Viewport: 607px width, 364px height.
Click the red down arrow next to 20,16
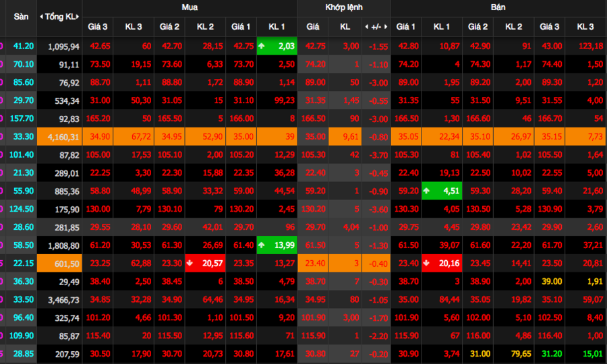pos(426,263)
